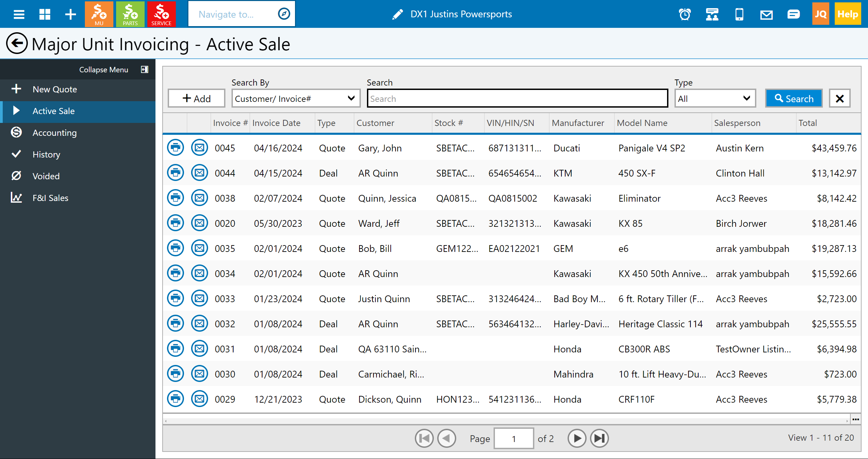Image resolution: width=868 pixels, height=459 pixels.
Task: Open the green PARTS shortcut icon
Action: point(130,14)
